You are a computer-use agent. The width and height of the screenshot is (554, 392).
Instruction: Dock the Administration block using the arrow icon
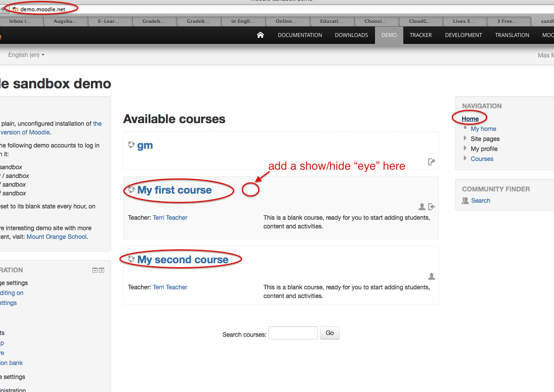point(101,270)
